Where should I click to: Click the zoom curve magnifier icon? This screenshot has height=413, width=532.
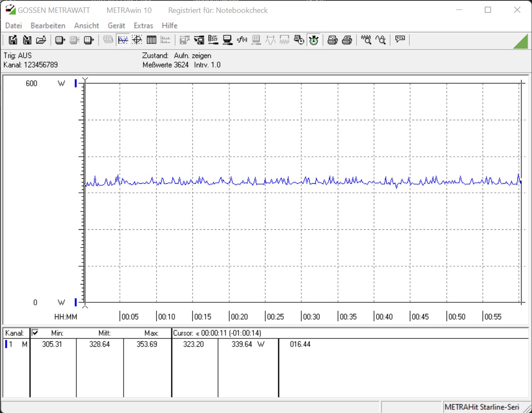(x=381, y=40)
